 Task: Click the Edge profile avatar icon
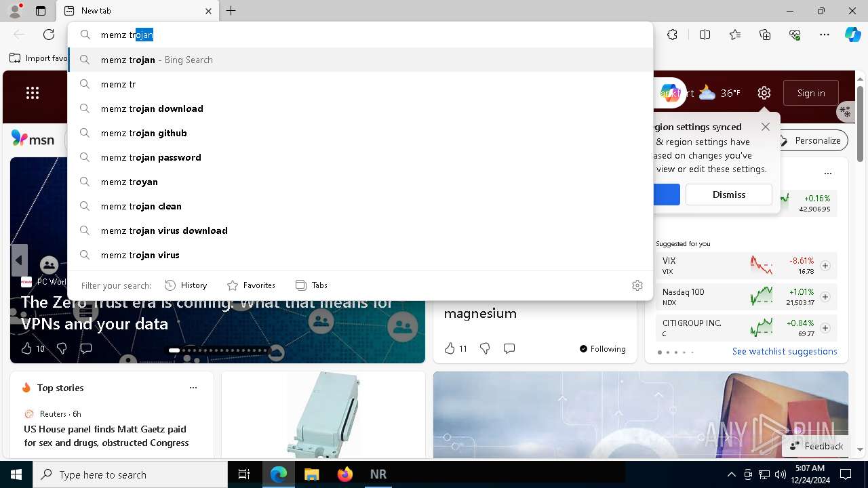(x=15, y=11)
